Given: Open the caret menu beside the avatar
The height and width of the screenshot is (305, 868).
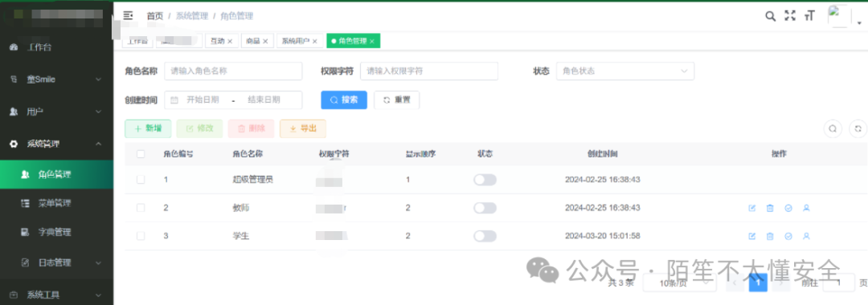Looking at the screenshot, I should 860,22.
